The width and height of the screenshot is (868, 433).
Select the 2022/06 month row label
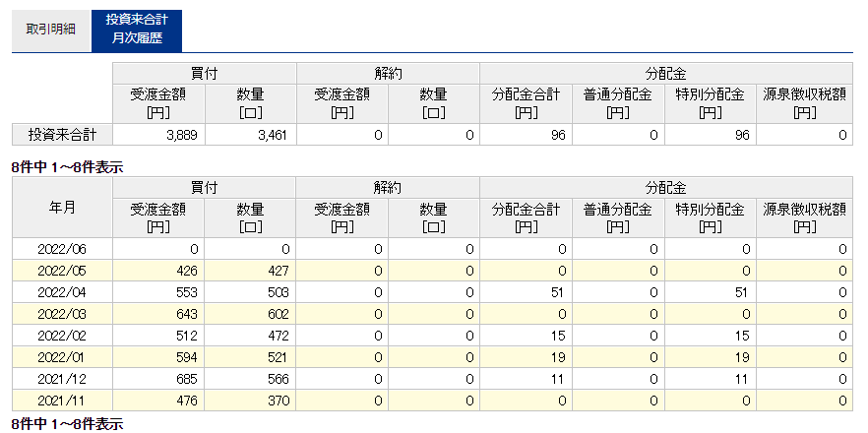coord(62,249)
